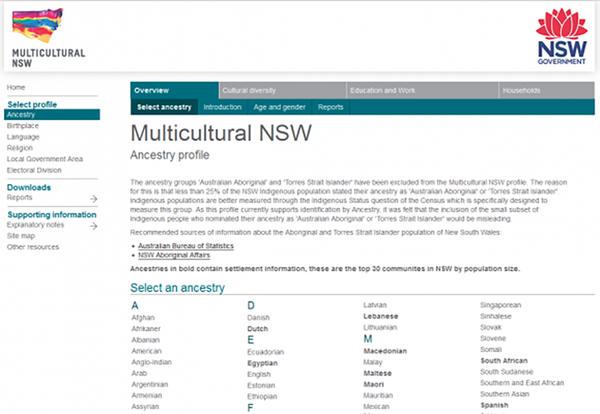This screenshot has height=414, width=600.
Task: Choose Ethiopian ancestry
Action: click(262, 396)
